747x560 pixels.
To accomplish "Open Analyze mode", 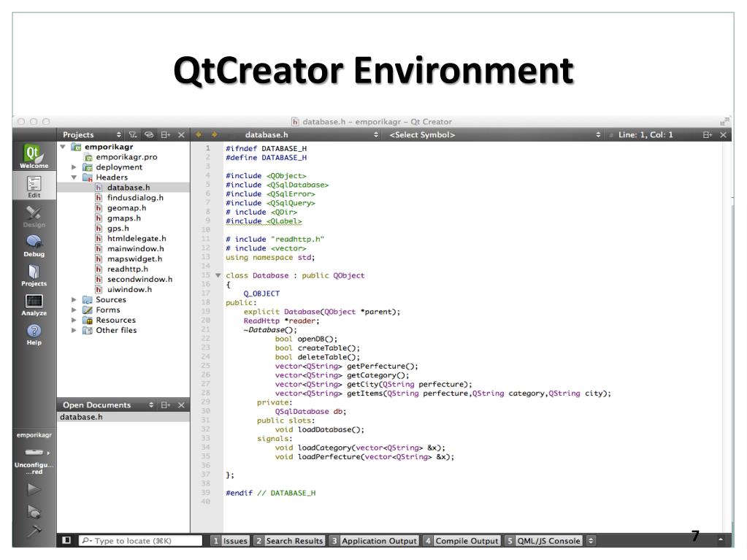I will click(34, 304).
